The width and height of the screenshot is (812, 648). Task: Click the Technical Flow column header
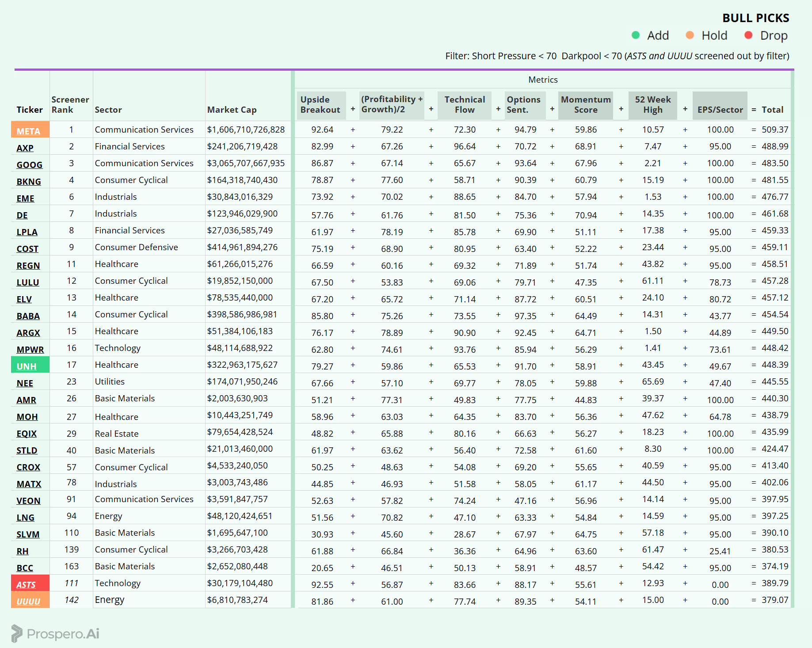click(465, 105)
